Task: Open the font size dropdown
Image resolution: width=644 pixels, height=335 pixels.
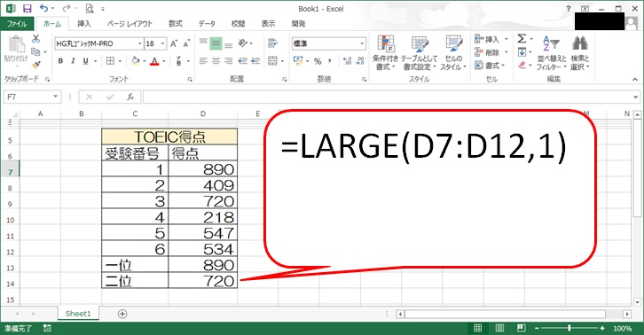Action: (163, 43)
